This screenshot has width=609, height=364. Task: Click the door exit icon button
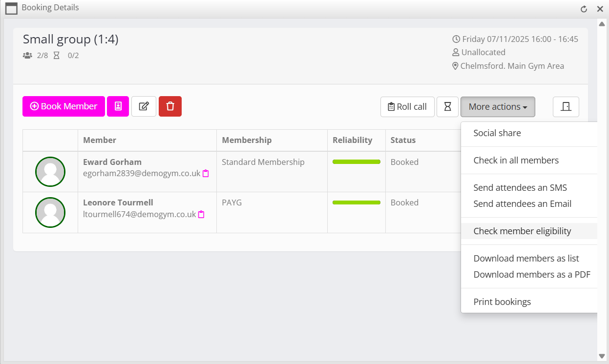566,107
